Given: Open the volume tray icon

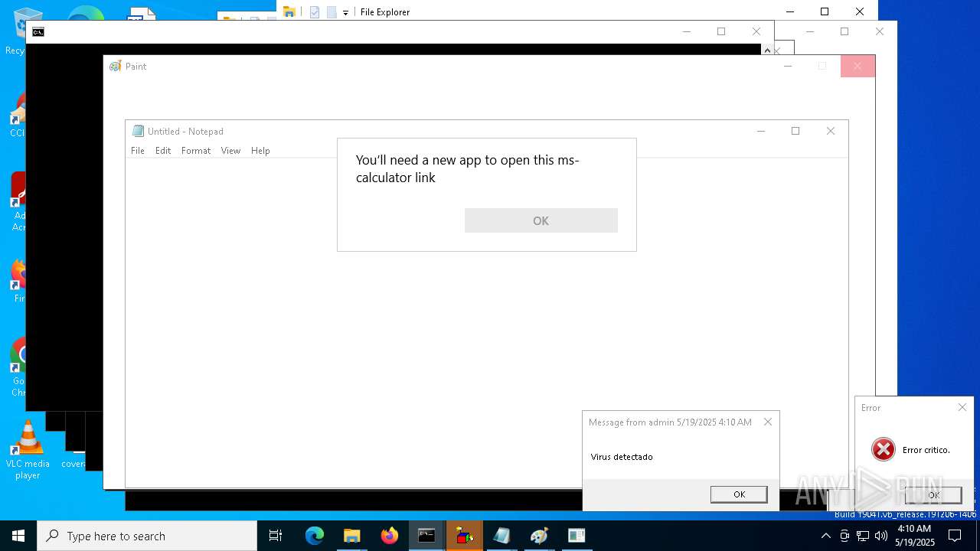Looking at the screenshot, I should tap(881, 536).
